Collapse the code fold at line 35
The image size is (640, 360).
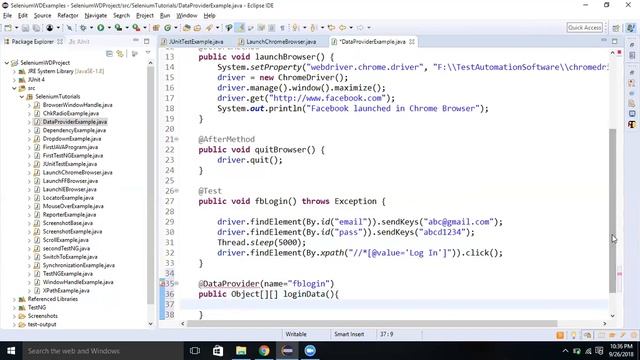point(177,283)
